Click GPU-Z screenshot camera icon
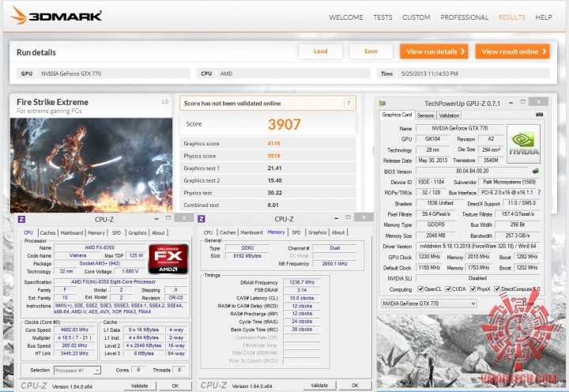This screenshot has width=569, height=392. (539, 115)
